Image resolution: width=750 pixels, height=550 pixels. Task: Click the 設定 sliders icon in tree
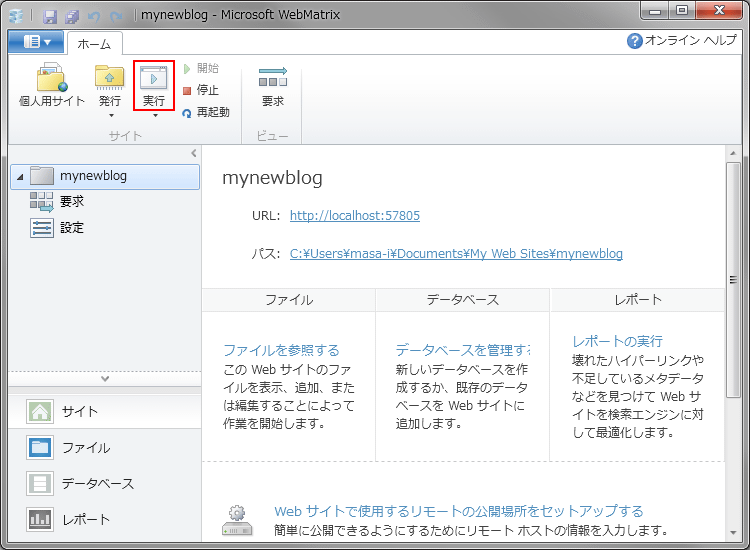(42, 228)
